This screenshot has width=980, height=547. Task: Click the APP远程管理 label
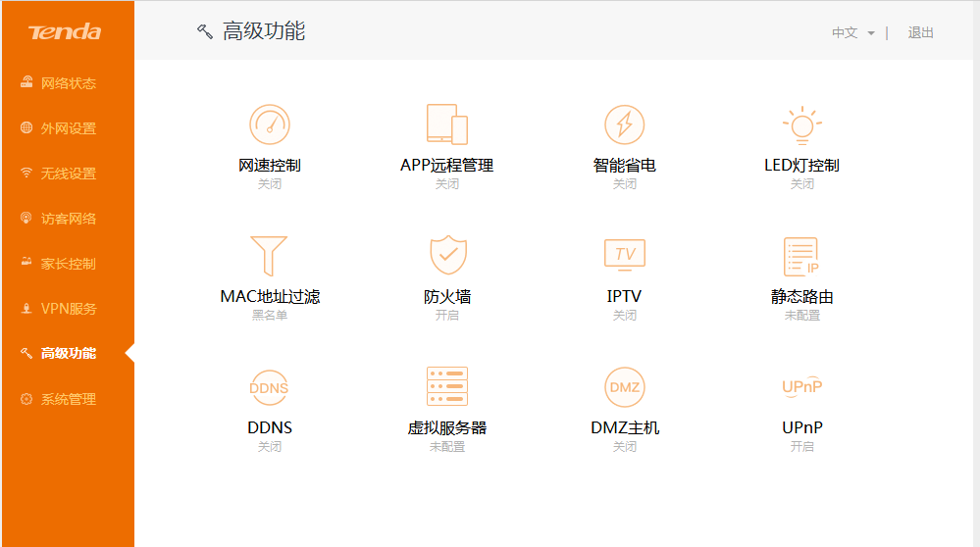tap(447, 166)
